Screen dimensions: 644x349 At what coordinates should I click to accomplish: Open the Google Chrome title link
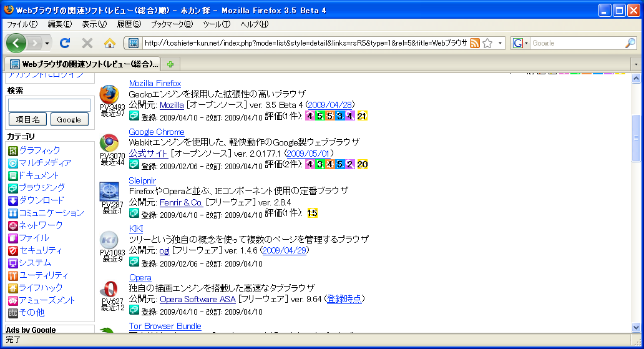tap(157, 132)
